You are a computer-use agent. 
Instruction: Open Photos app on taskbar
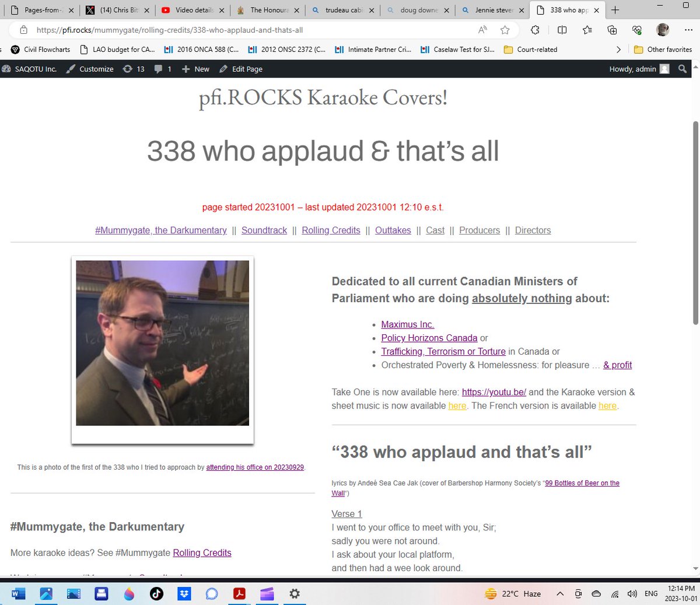(x=46, y=594)
